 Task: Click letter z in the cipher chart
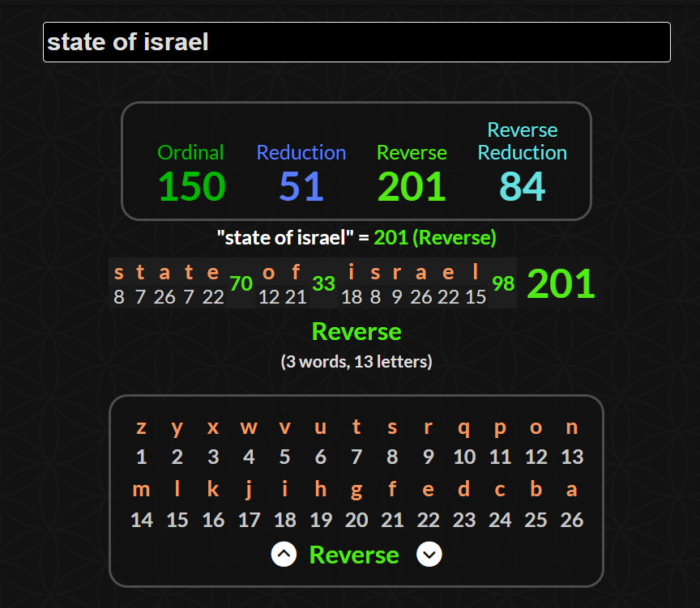[x=142, y=427]
